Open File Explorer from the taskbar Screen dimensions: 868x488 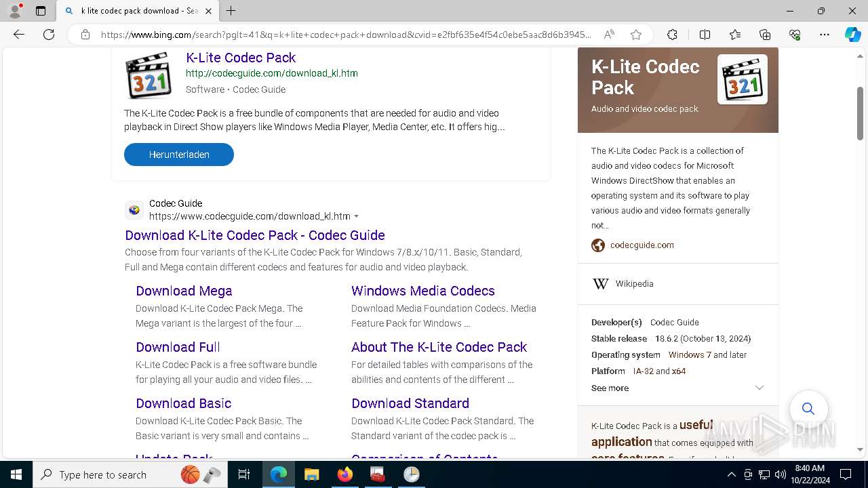point(311,474)
